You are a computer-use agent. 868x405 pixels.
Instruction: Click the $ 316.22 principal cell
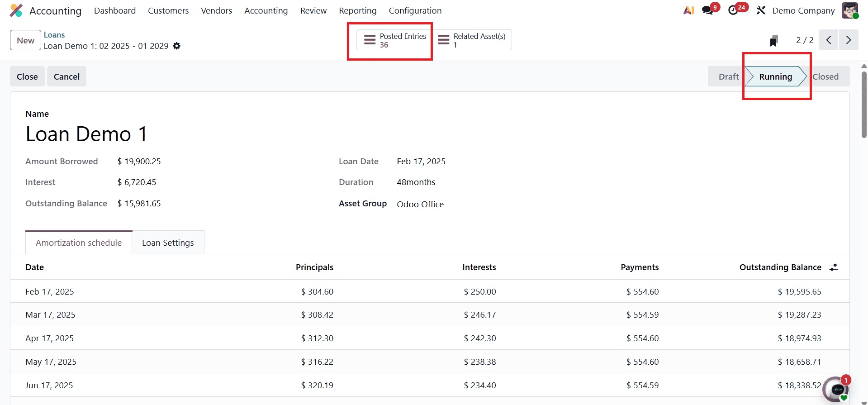coord(317,362)
